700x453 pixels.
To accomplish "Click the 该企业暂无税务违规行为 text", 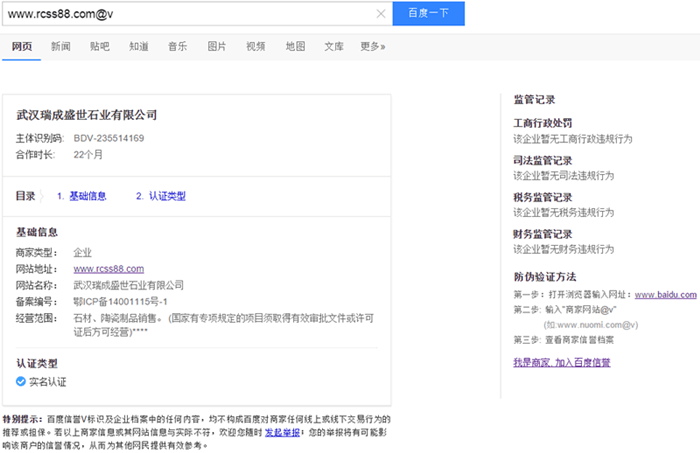I will [x=564, y=212].
